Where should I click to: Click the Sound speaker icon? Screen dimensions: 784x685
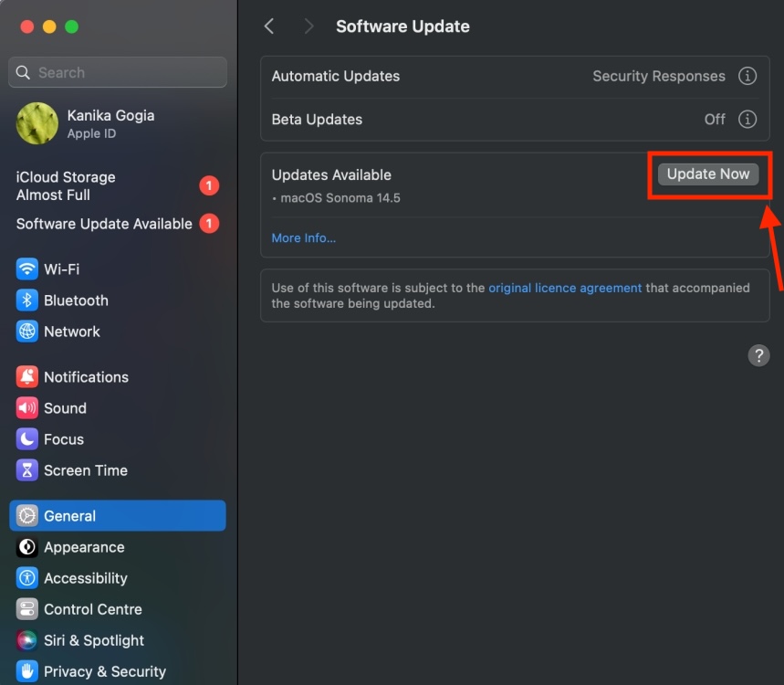point(27,408)
